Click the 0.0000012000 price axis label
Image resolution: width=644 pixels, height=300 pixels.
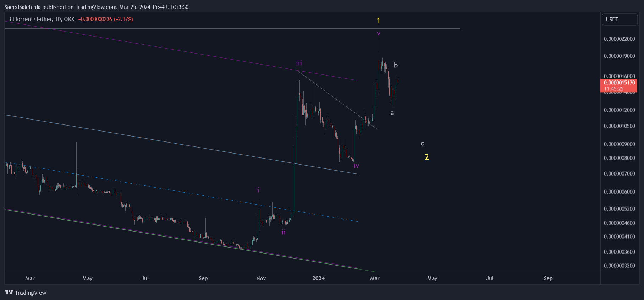620,110
